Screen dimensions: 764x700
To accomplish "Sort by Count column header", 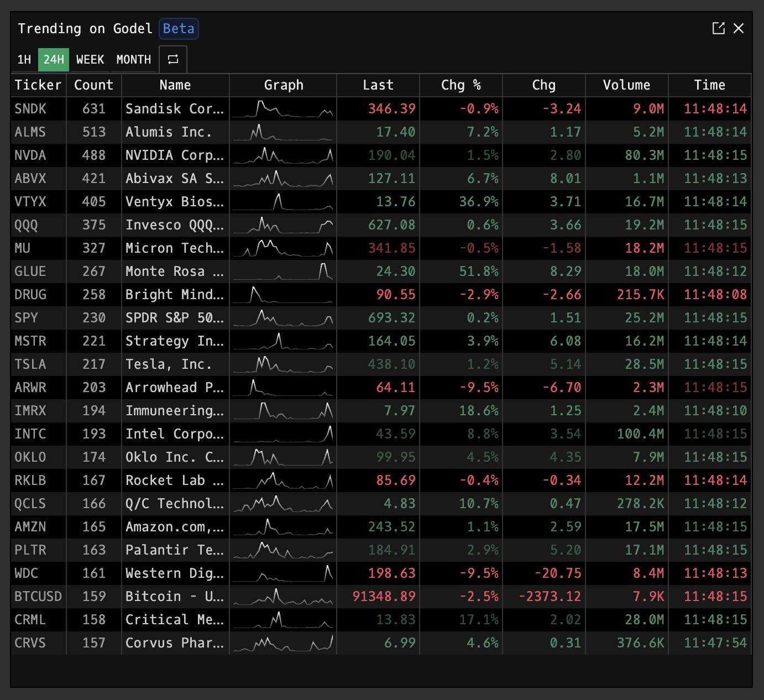I will [94, 85].
